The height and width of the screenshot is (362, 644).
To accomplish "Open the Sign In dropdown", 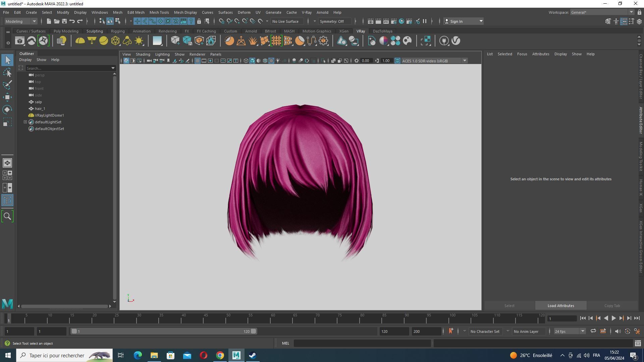I will tap(464, 21).
